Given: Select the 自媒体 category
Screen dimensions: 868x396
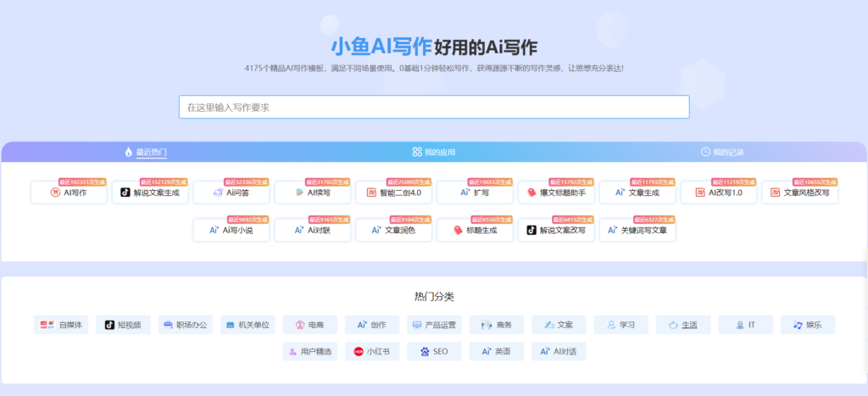Looking at the screenshot, I should 61,325.
